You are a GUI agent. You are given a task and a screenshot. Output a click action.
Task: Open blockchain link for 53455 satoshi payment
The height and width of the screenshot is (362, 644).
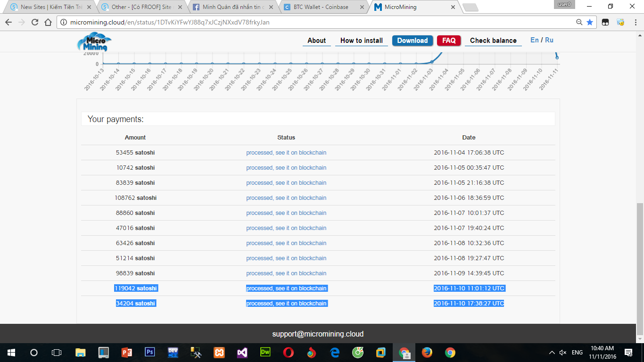coord(286,153)
